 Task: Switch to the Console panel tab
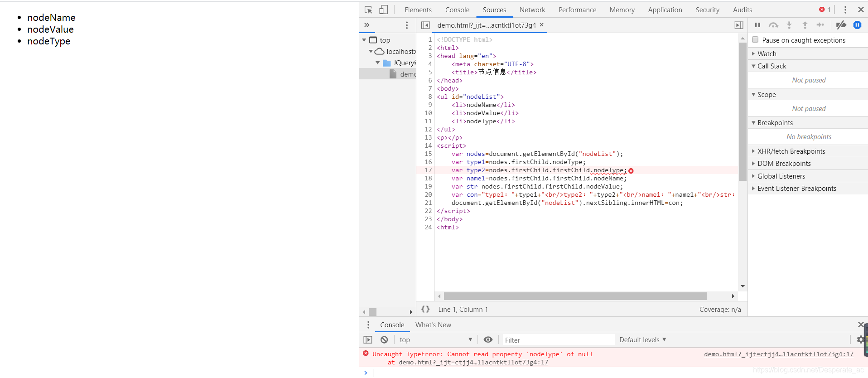(457, 10)
